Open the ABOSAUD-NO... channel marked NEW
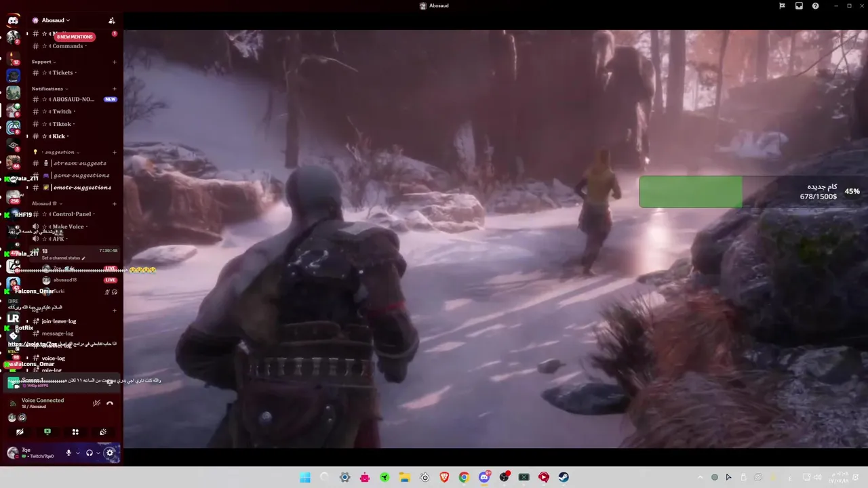The width and height of the screenshot is (868, 488). [74, 99]
